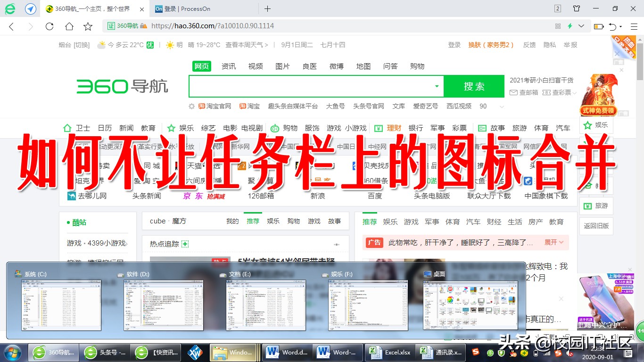
Task: Click the 娱乐 star icon in right sidebar
Action: (587, 125)
